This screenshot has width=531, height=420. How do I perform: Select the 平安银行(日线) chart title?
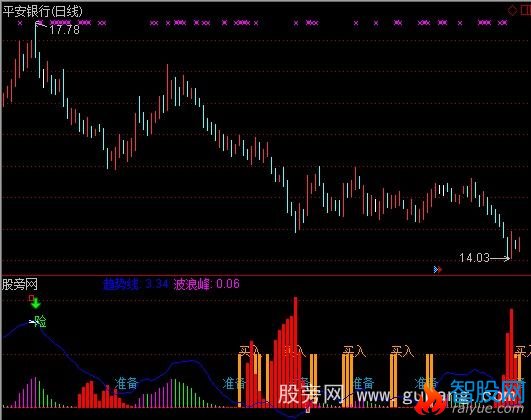(43, 11)
